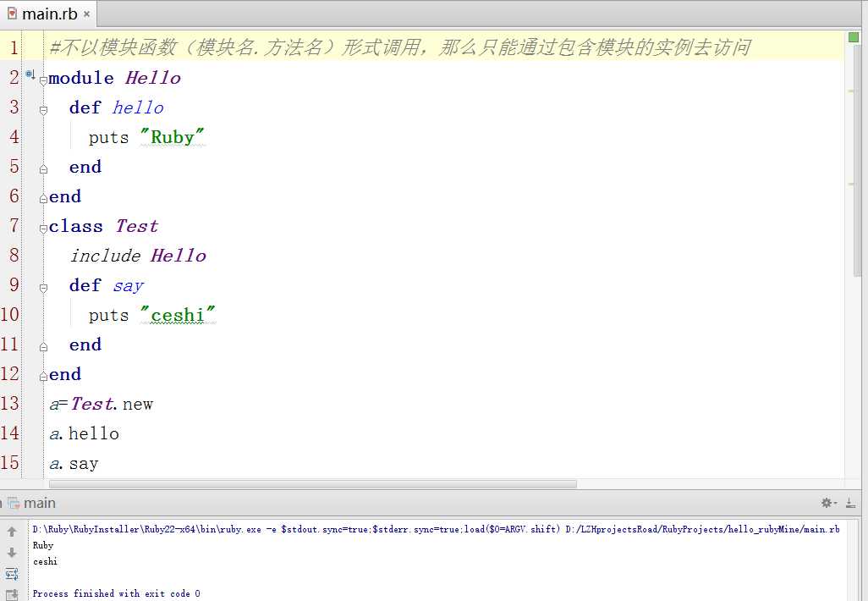Hide the Run tool window

(x=850, y=503)
